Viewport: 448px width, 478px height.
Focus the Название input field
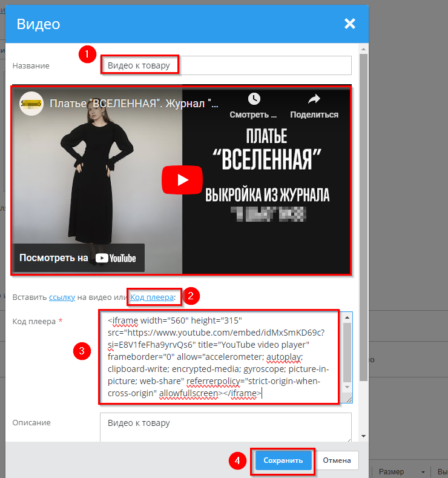coord(226,65)
